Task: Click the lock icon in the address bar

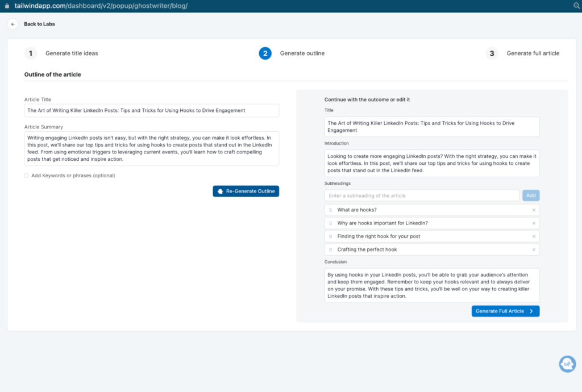Action: [6, 6]
